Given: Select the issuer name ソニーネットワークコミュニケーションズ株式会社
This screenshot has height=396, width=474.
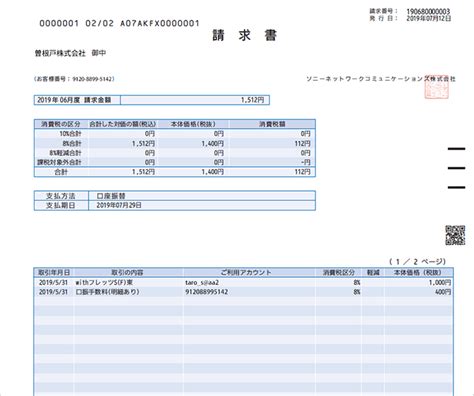Looking at the screenshot, I should click(381, 79).
